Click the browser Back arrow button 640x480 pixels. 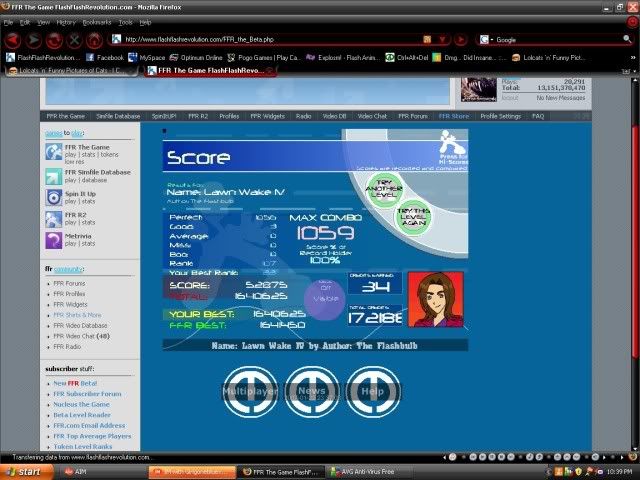[x=12, y=40]
